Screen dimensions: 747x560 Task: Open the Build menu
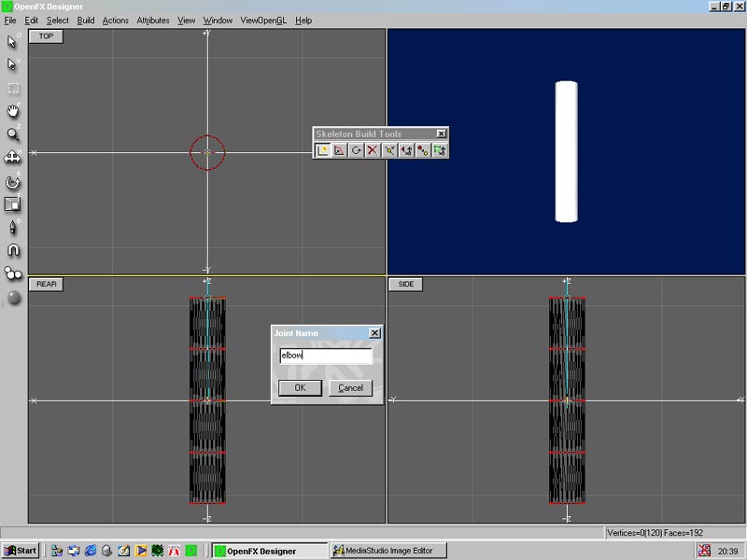coord(86,21)
